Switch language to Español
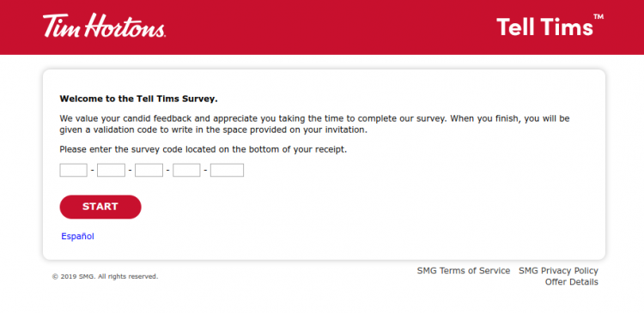644x313 pixels. pos(77,237)
